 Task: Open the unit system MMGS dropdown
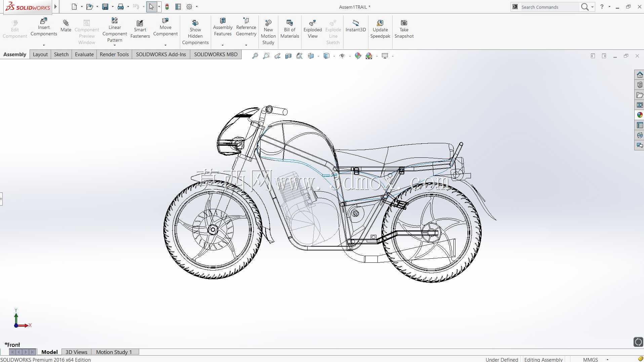[x=607, y=359]
